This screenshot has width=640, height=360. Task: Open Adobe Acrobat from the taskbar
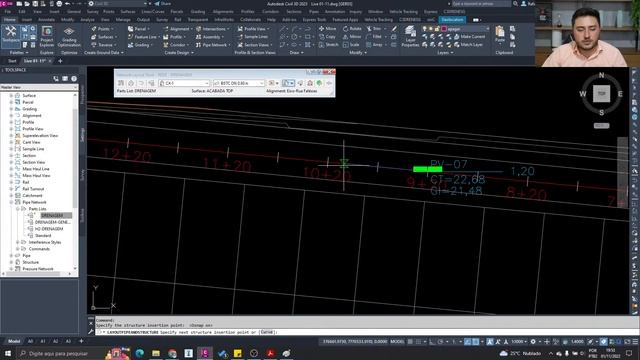[x=270, y=353]
